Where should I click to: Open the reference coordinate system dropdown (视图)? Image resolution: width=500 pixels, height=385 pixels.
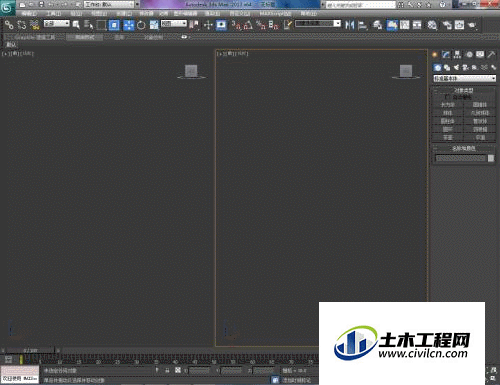[x=174, y=23]
